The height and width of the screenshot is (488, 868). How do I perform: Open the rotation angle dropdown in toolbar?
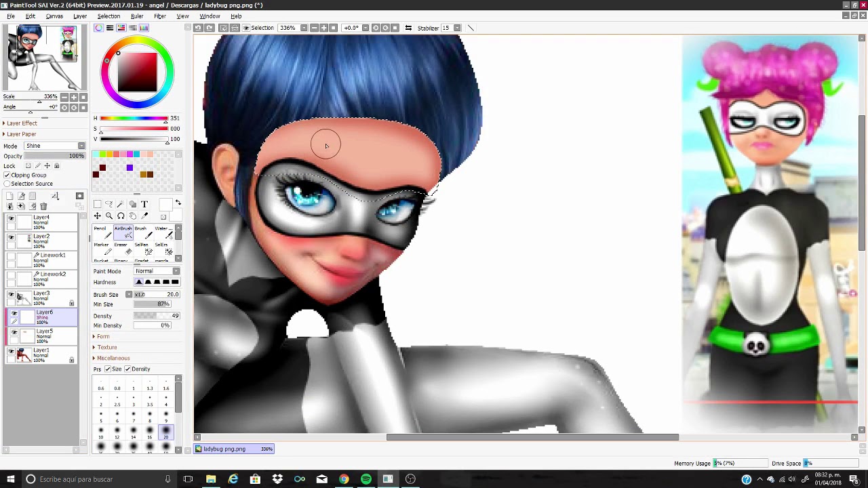click(x=365, y=28)
